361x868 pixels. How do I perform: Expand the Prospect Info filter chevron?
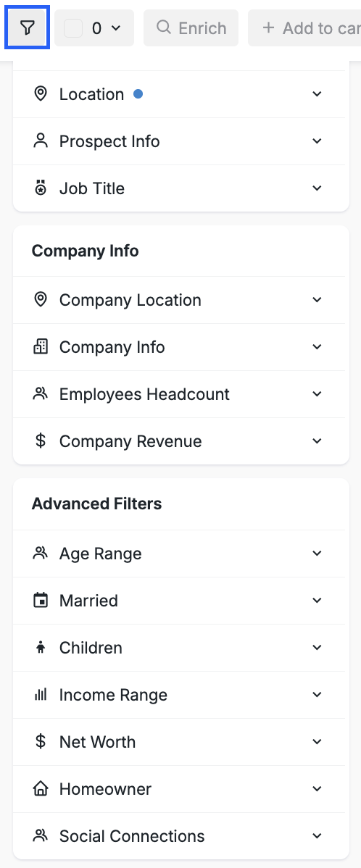317,141
